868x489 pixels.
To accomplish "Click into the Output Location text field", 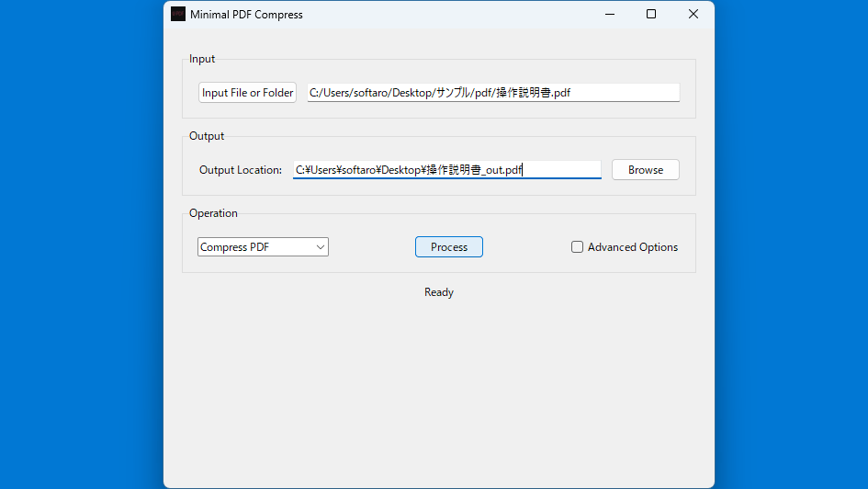I will (x=446, y=169).
